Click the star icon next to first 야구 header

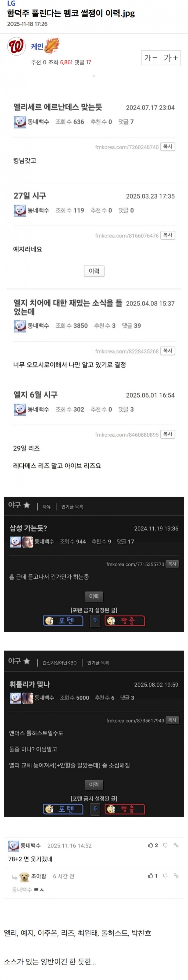point(27,505)
